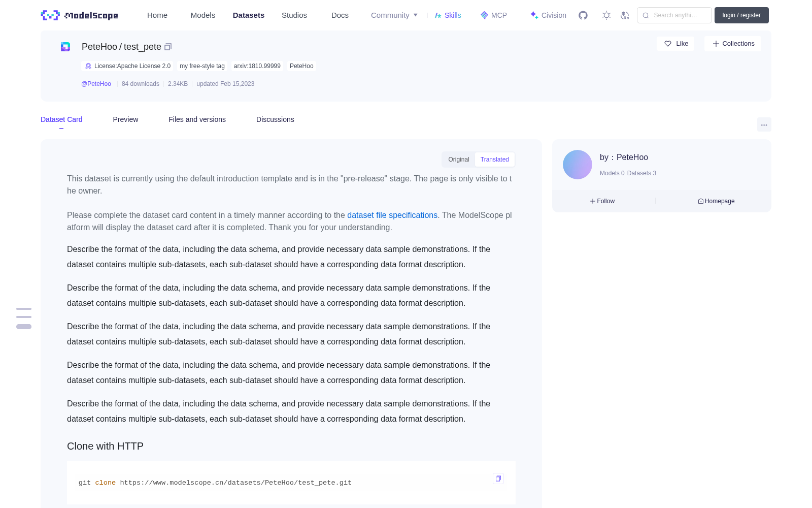
Task: Like this dataset with the heart button
Action: click(675, 44)
